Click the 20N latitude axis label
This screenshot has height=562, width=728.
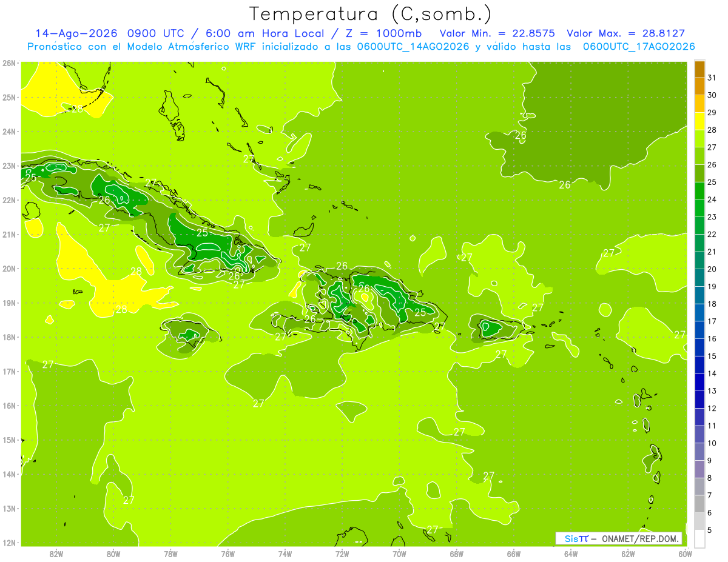8,269
